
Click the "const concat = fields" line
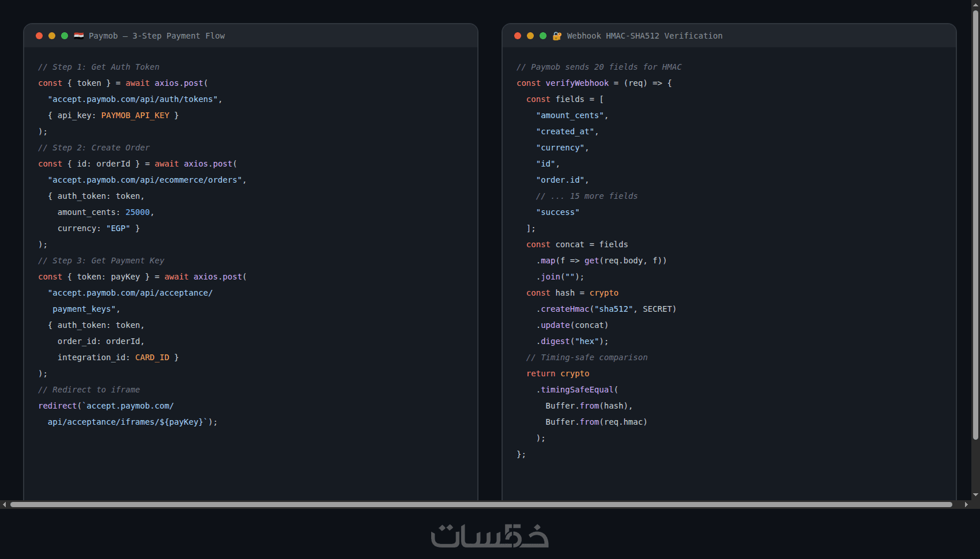pos(577,244)
